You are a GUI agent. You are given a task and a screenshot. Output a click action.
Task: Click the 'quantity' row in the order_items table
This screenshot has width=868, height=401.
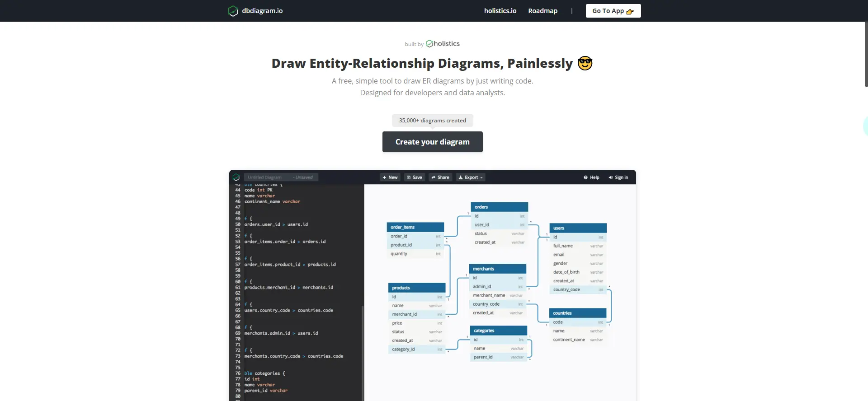(415, 254)
